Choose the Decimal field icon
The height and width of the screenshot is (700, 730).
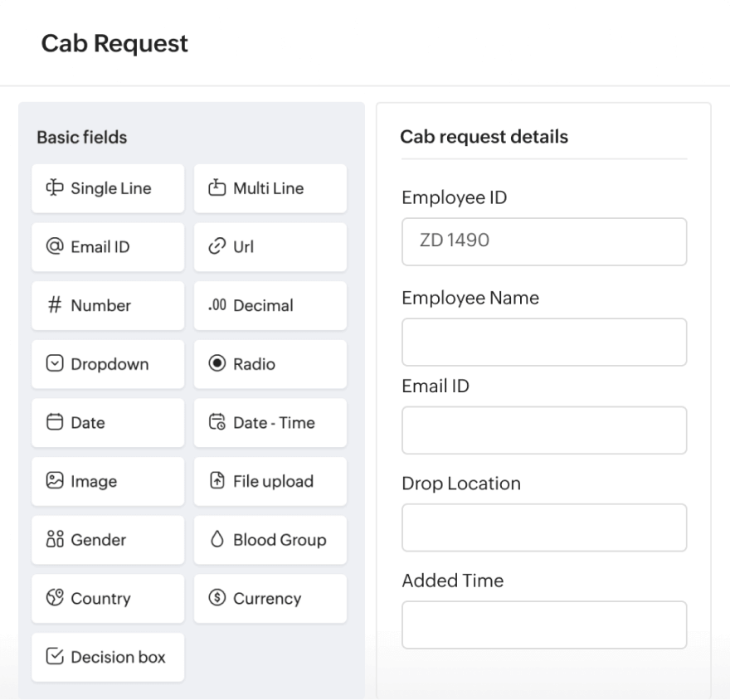[270, 305]
